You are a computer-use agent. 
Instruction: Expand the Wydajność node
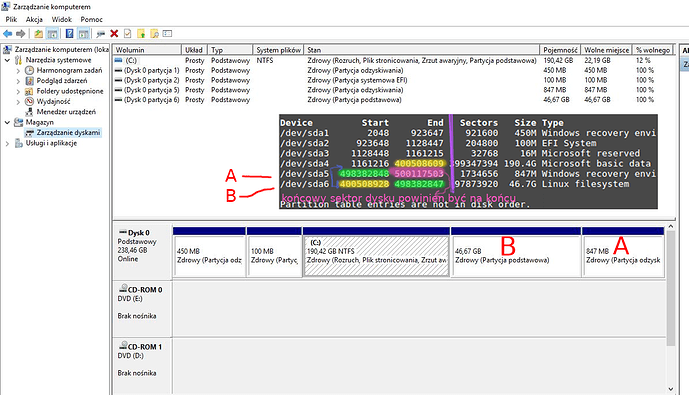pyautogui.click(x=18, y=101)
